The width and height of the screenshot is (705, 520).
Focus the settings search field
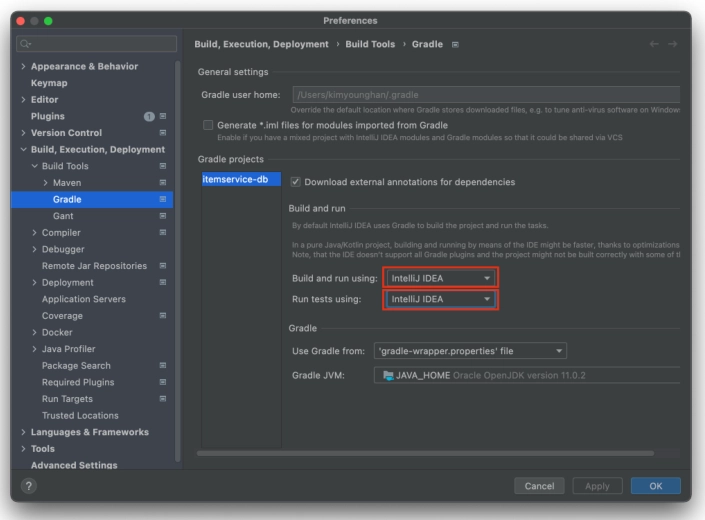96,44
